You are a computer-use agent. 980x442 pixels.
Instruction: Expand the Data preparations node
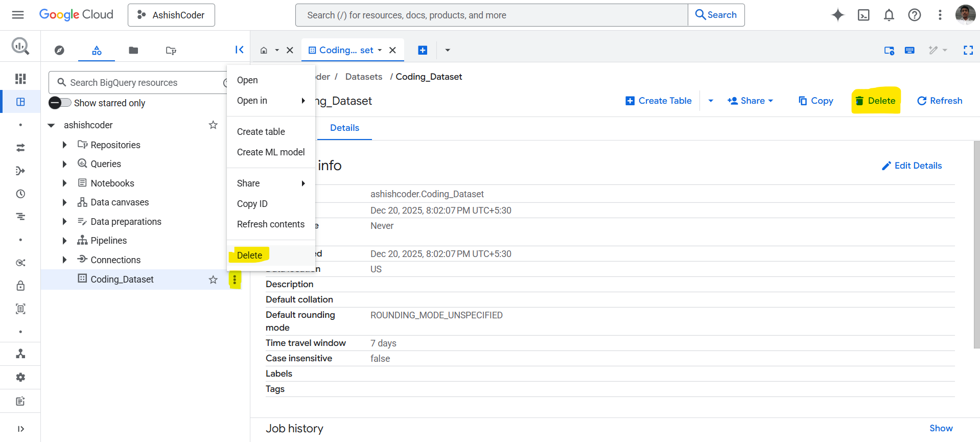pos(64,221)
